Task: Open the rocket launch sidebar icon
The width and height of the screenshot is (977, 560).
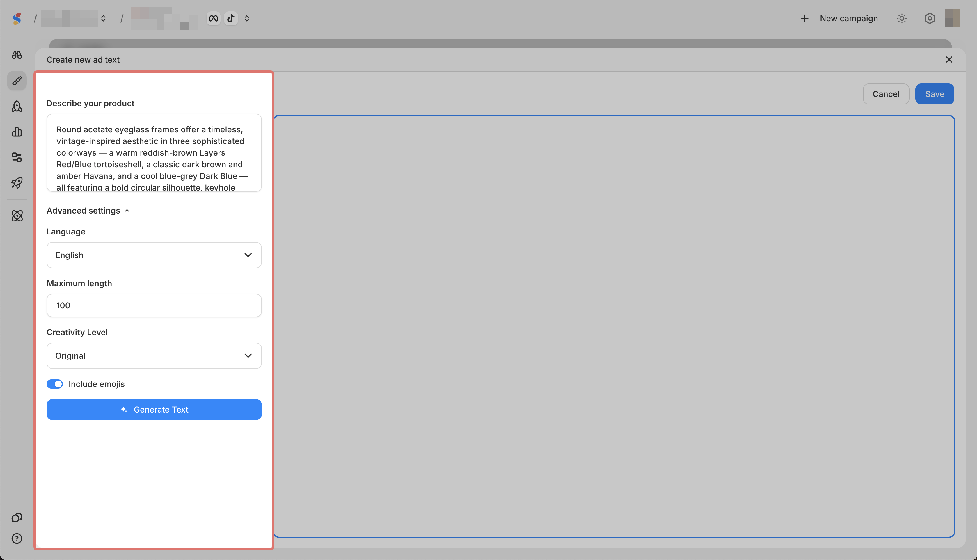Action: 17,183
